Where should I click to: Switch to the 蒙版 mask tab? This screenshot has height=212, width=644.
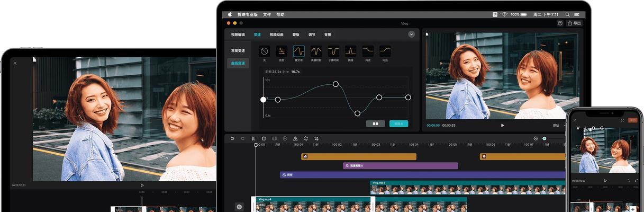point(296,34)
